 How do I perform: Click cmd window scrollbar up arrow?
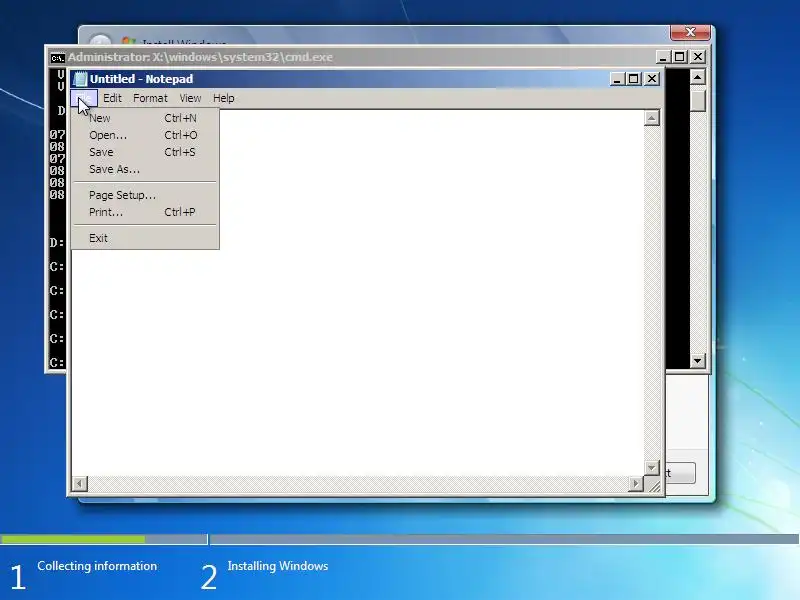pos(697,77)
